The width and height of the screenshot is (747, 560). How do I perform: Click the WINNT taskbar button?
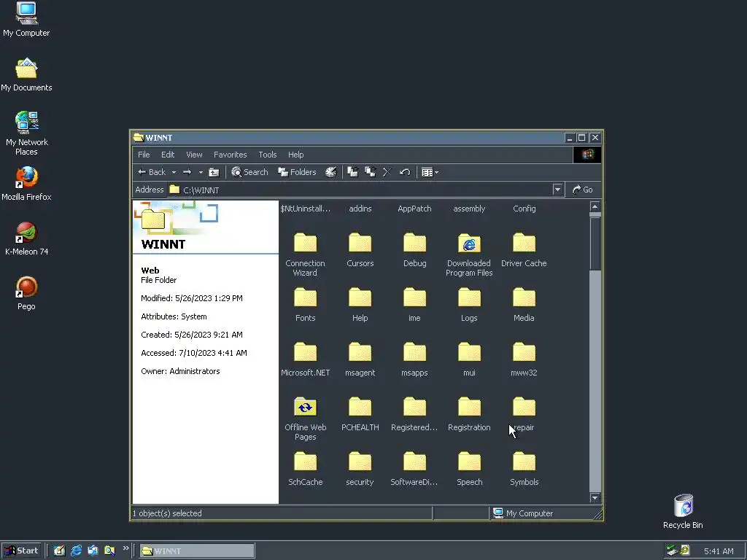click(x=197, y=551)
